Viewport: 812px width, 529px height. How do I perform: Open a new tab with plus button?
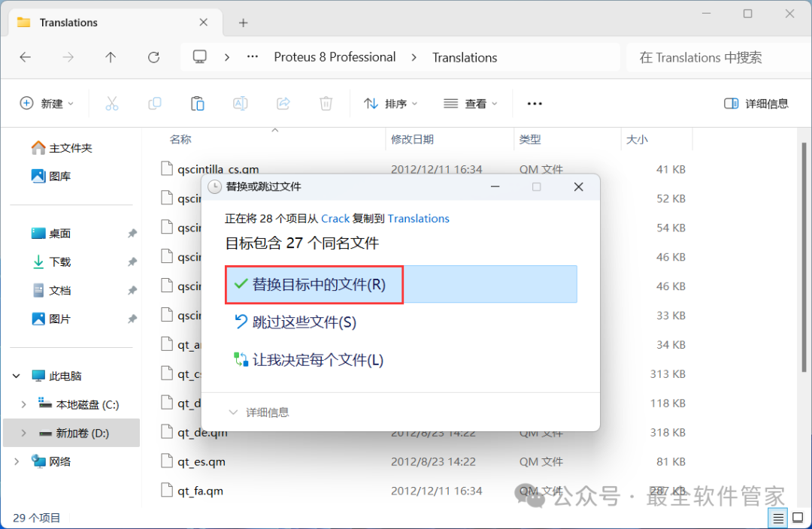[x=243, y=23]
